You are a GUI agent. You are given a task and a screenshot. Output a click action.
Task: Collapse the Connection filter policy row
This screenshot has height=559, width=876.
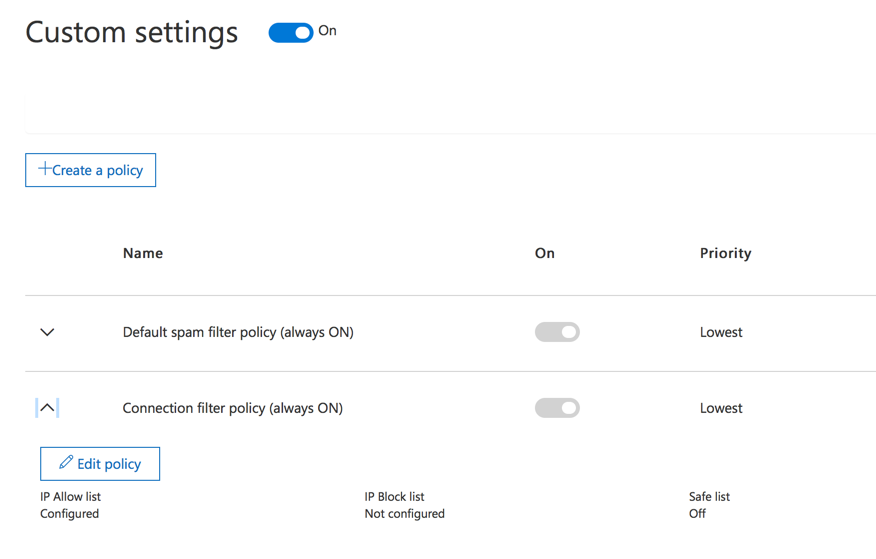47,408
